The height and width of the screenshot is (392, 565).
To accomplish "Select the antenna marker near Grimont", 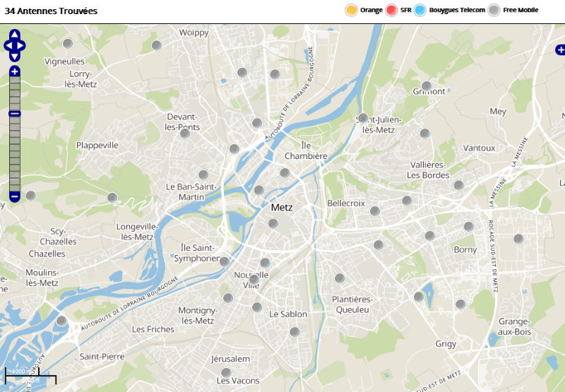I will point(427,86).
